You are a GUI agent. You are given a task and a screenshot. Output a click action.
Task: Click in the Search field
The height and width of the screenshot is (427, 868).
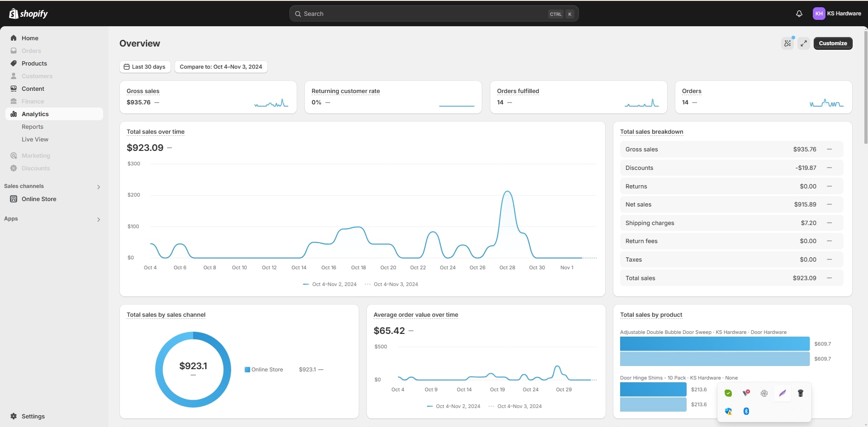425,14
